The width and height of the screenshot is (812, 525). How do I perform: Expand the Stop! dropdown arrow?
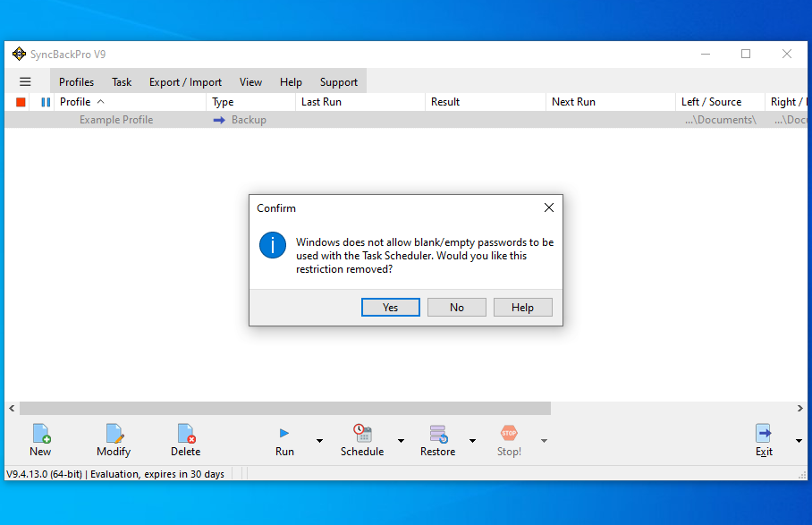[544, 441]
